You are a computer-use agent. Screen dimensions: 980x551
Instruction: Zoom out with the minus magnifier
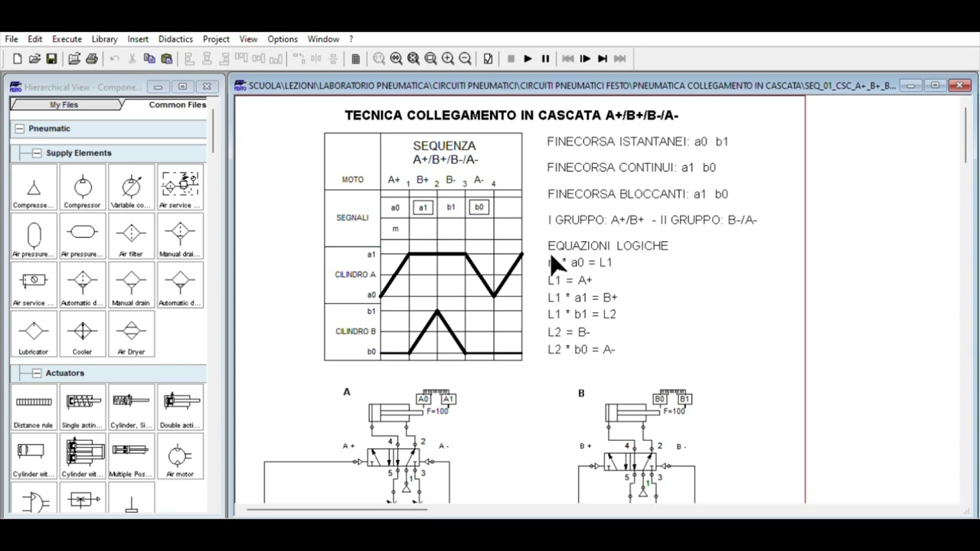465,59
